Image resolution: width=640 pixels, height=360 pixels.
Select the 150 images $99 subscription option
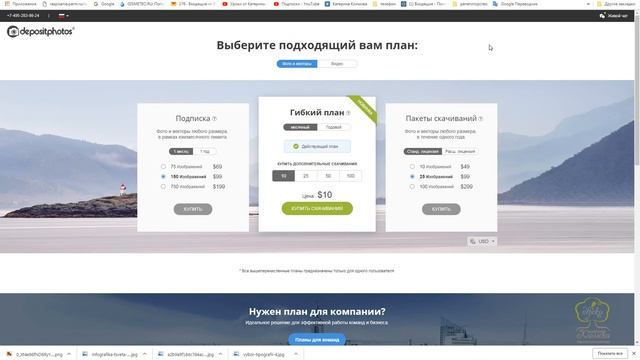163,176
